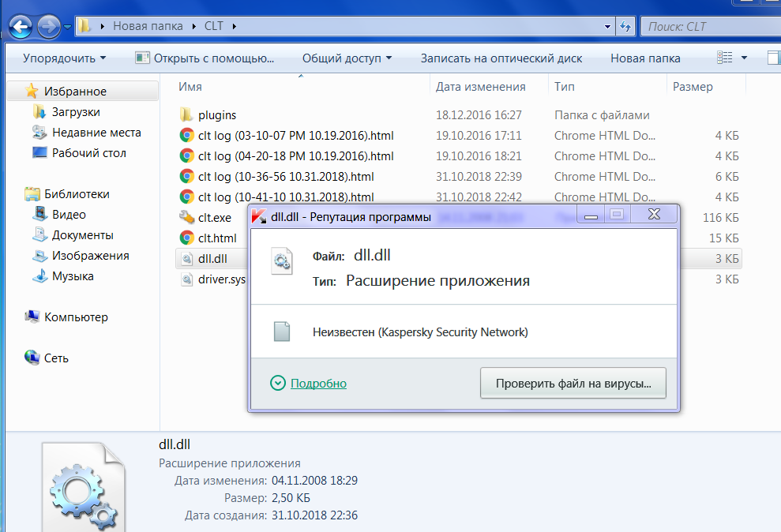The width and height of the screenshot is (781, 532).
Task: Click the folder icon in address bar
Action: [84, 26]
